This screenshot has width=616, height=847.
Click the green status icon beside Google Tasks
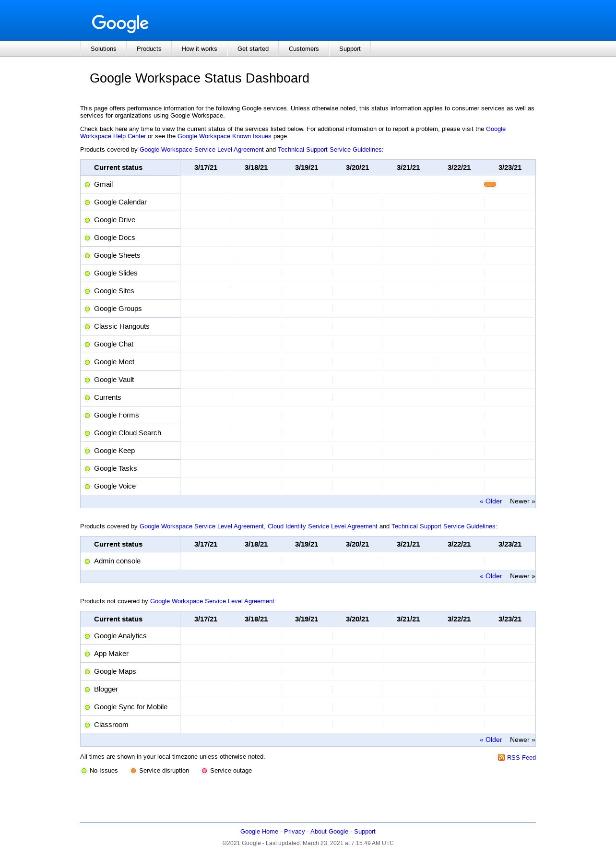tap(87, 469)
